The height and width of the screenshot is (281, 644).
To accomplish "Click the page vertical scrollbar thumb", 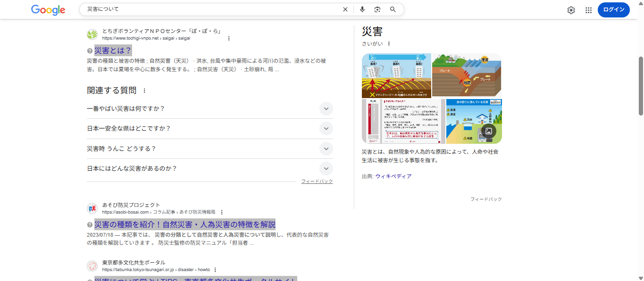I will [641, 85].
